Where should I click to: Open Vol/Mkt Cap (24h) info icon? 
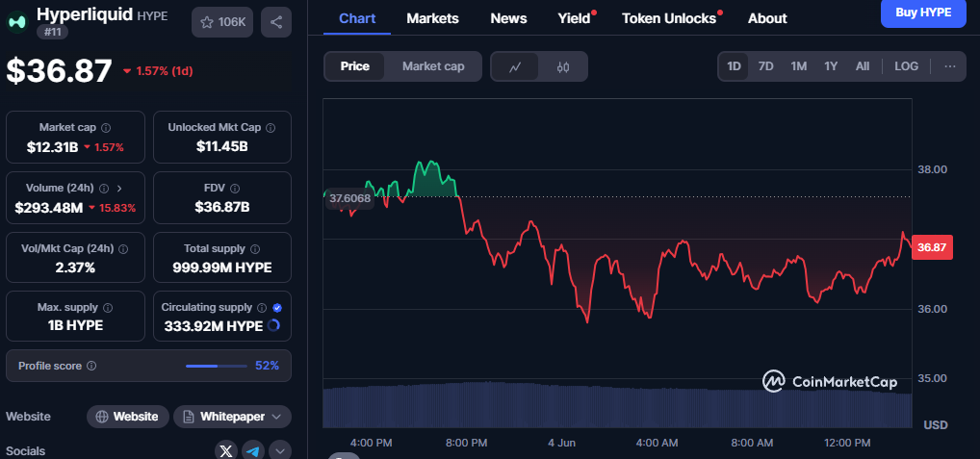(123, 248)
